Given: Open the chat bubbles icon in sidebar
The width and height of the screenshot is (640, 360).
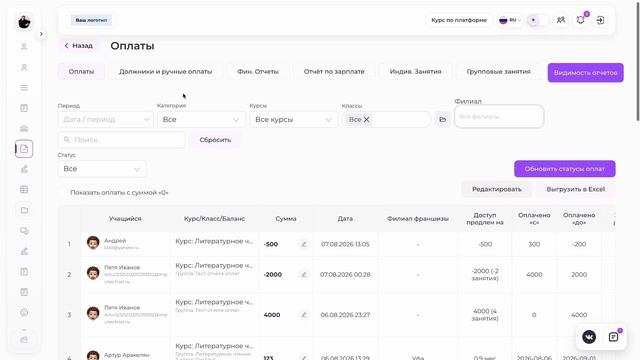Looking at the screenshot, I should pos(24,231).
